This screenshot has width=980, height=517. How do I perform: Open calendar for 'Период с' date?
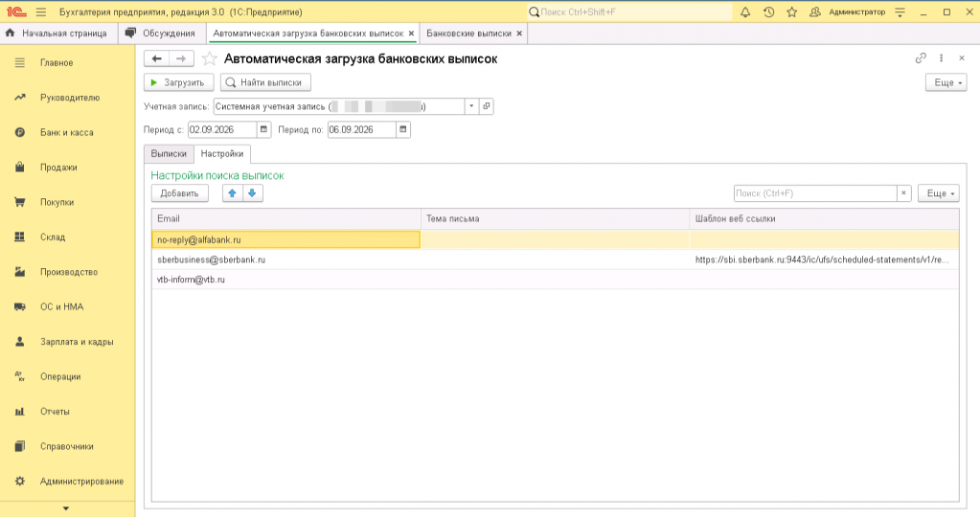(x=263, y=130)
